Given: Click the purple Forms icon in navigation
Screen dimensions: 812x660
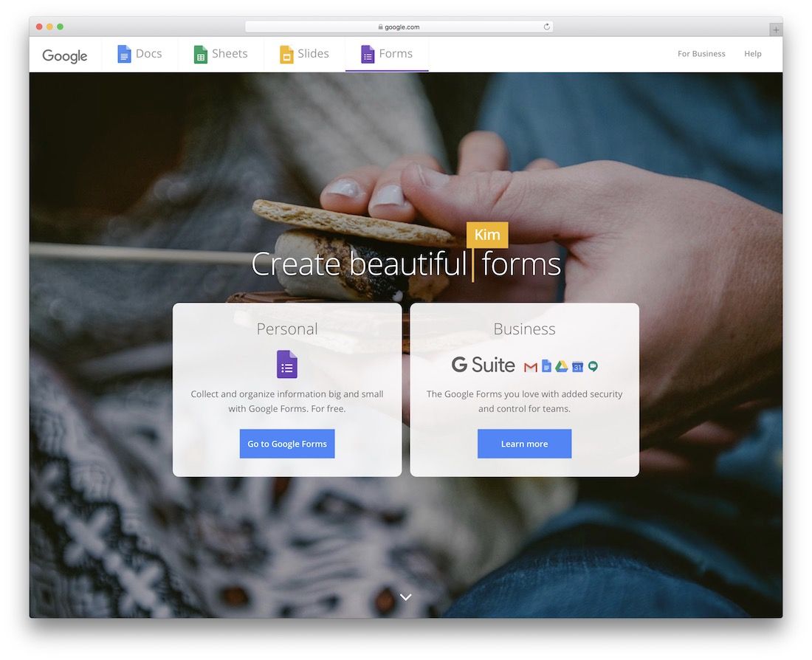Looking at the screenshot, I should (x=368, y=54).
